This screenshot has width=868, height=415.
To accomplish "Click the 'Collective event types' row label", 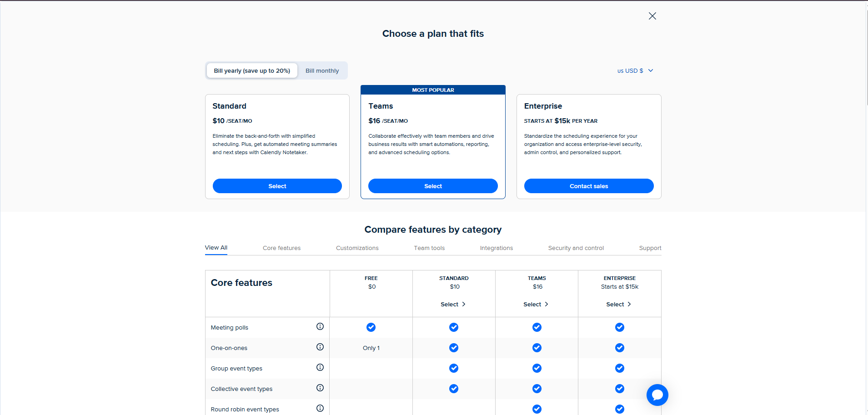I will (241, 389).
